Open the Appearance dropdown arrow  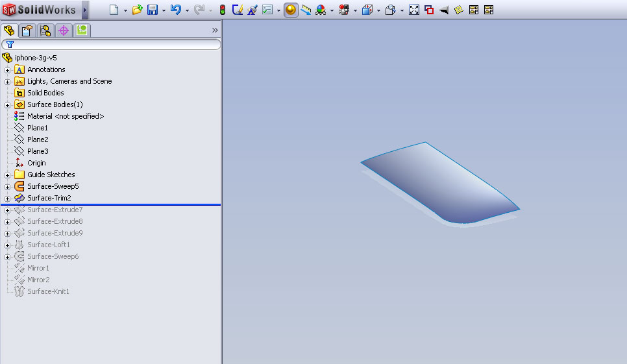click(x=332, y=10)
